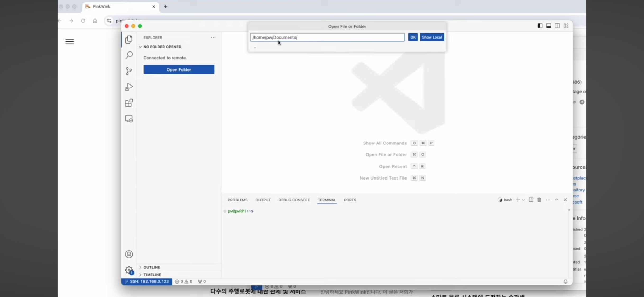The image size is (644, 297).
Task: Open the Source Control view
Action: point(129,71)
